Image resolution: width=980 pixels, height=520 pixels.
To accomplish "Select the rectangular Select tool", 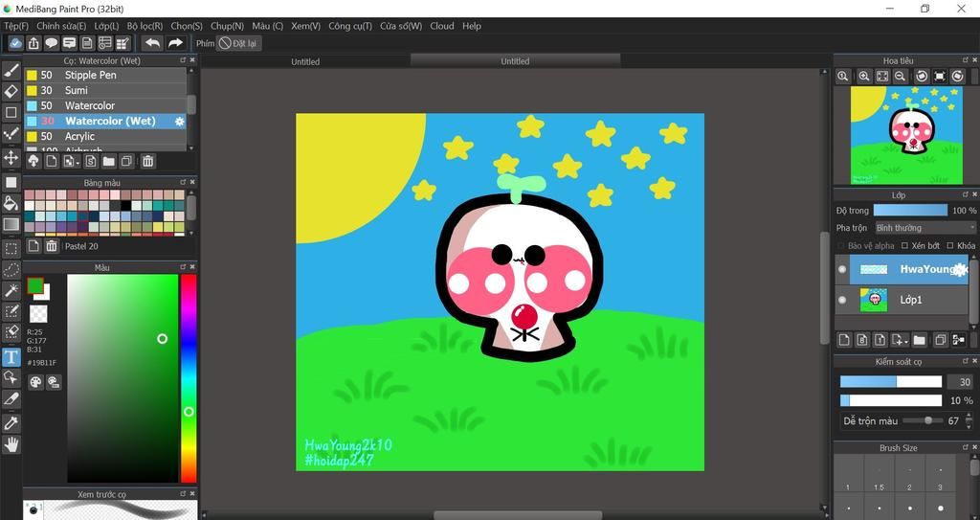I will tap(11, 248).
